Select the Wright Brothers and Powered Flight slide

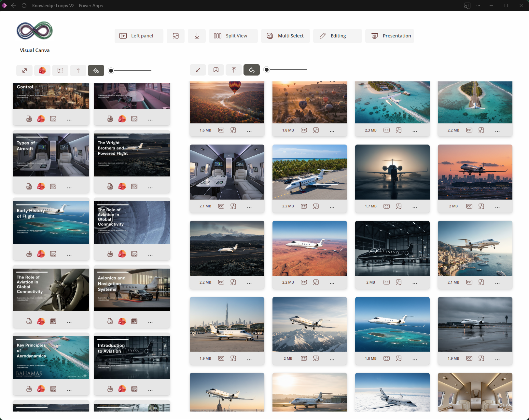click(132, 155)
